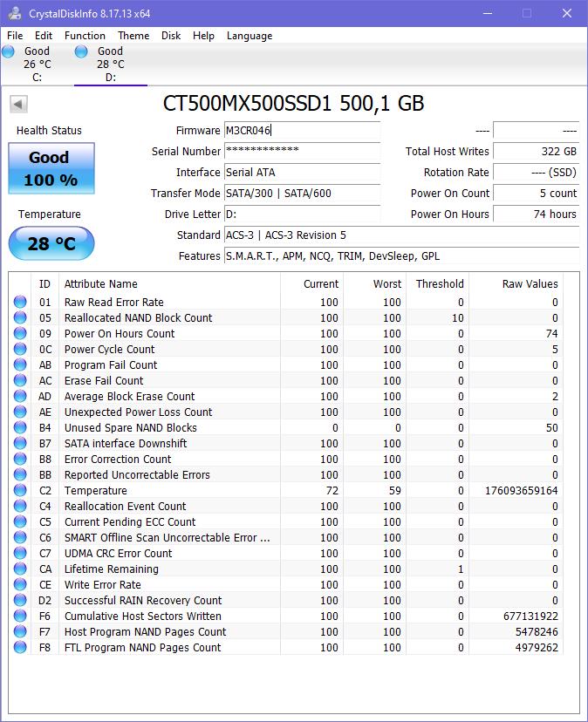Click the status icon for the C2 Temperature row
This screenshot has width=588, height=722.
[20, 490]
